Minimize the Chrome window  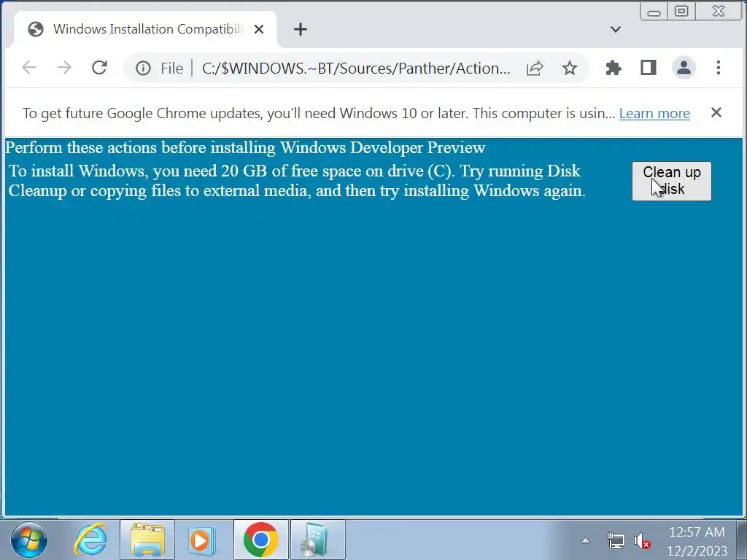point(654,12)
